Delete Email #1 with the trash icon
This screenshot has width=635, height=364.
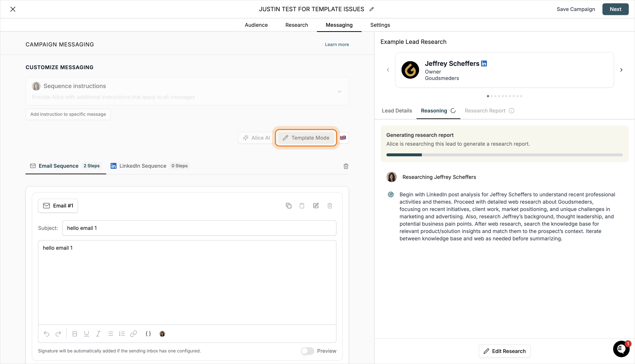click(x=330, y=205)
